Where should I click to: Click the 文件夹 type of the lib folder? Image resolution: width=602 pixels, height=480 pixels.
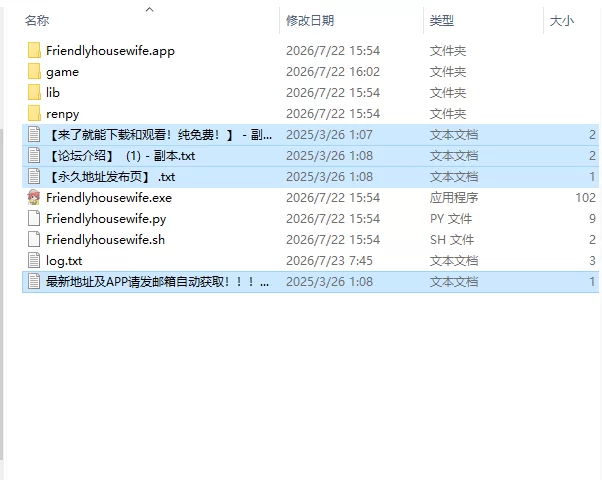448,93
